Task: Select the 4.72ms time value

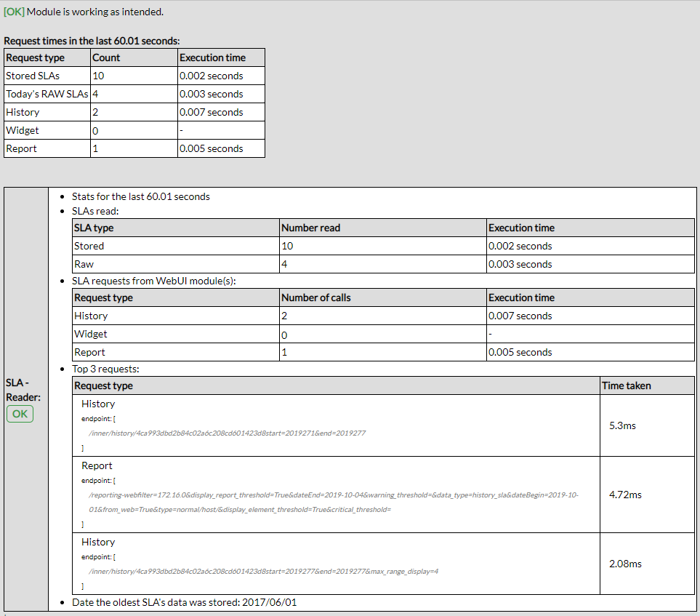Action: pos(625,495)
